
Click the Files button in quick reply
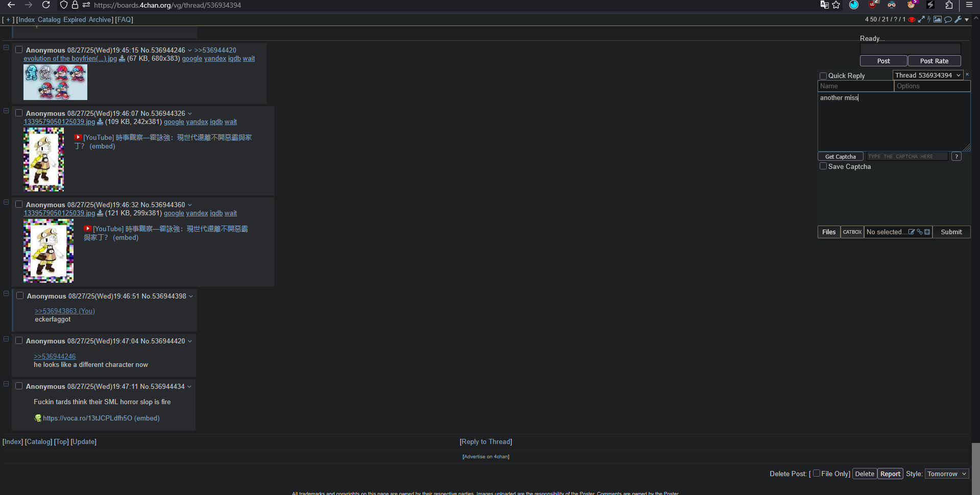point(829,232)
